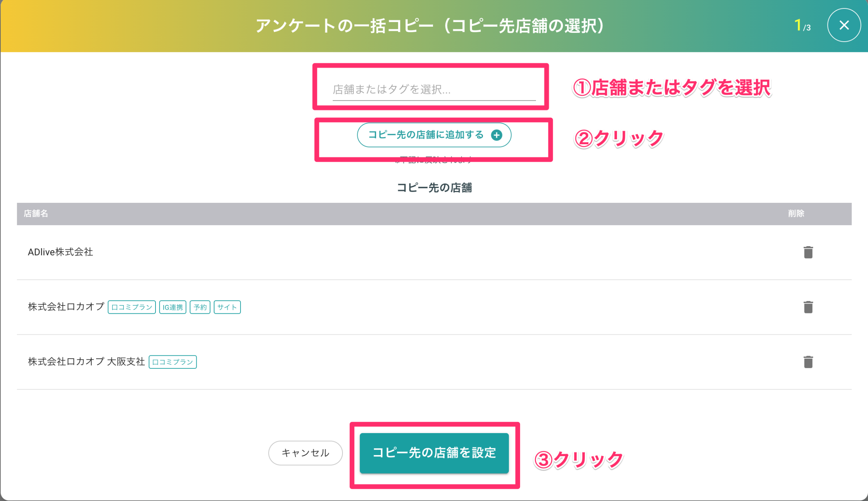Click the コピー先の店舗 section heading
Image resolution: width=868 pixels, height=501 pixels.
point(434,188)
